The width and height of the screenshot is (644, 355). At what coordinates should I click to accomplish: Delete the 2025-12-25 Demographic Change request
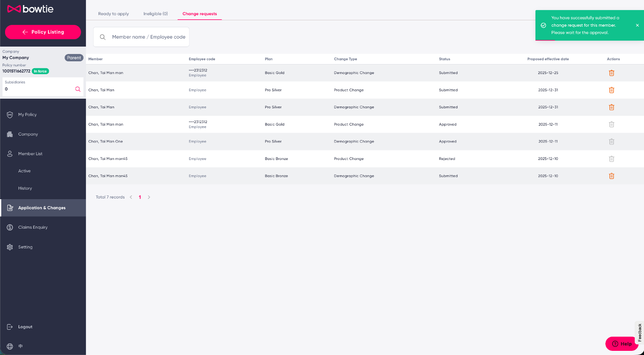click(611, 72)
